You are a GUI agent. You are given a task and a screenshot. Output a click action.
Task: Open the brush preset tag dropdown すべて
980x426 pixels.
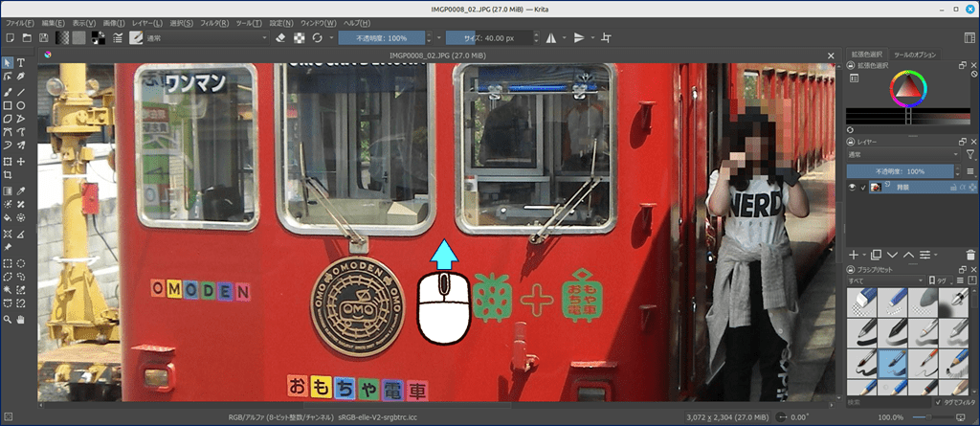point(884,279)
